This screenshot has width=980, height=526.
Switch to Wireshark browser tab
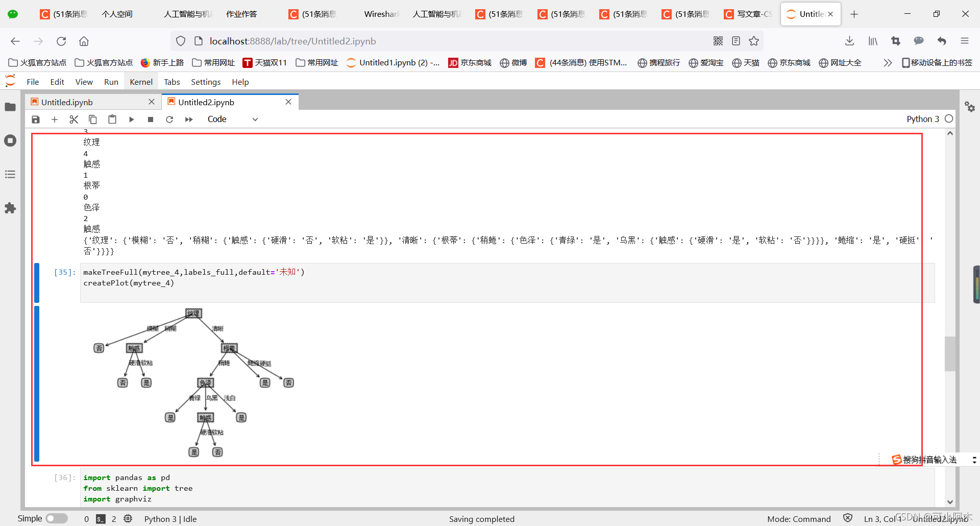coord(381,14)
